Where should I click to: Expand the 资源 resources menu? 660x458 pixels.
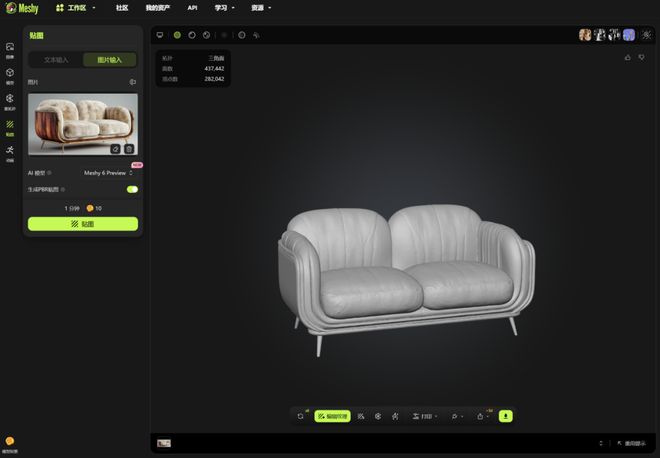point(260,7)
